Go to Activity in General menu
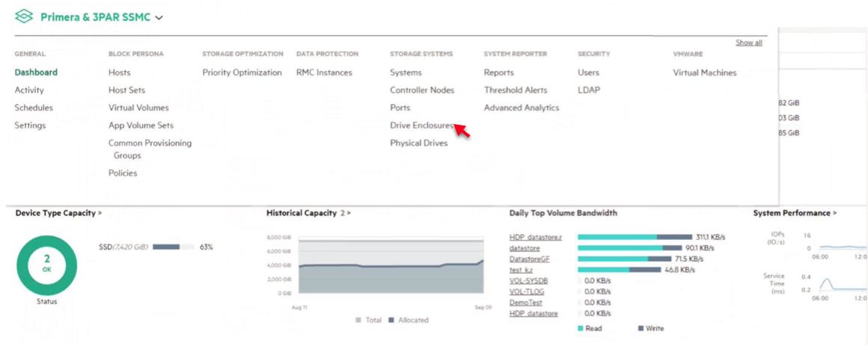The width and height of the screenshot is (868, 346). [29, 90]
